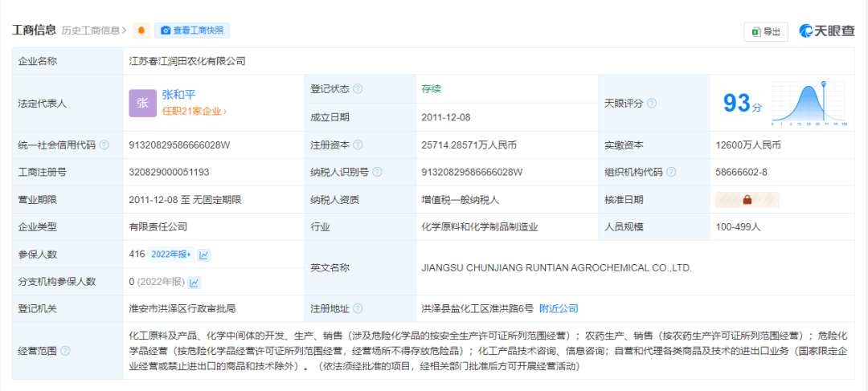Select staff size 100-499人

[x=738, y=226]
